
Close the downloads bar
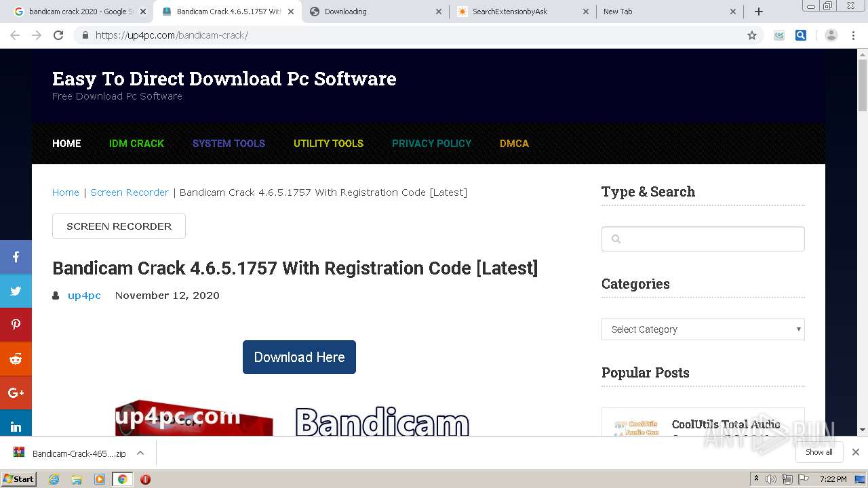pos(856,452)
